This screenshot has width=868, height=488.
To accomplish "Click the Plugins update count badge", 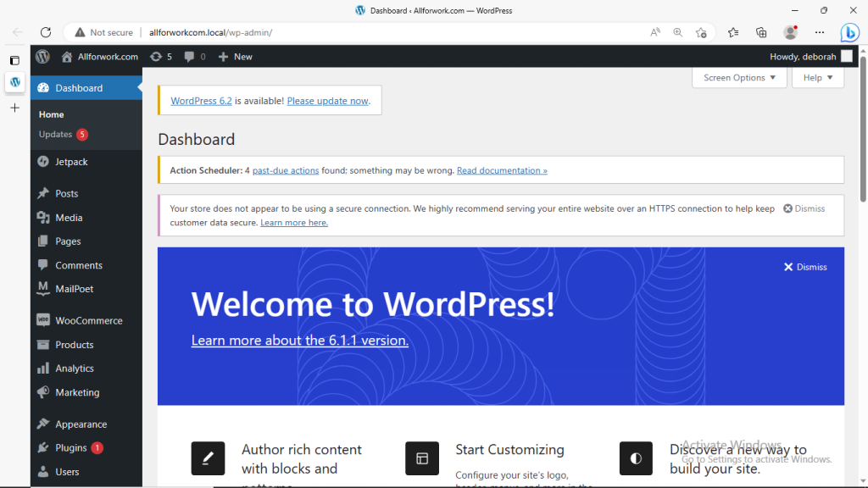I will click(x=97, y=447).
